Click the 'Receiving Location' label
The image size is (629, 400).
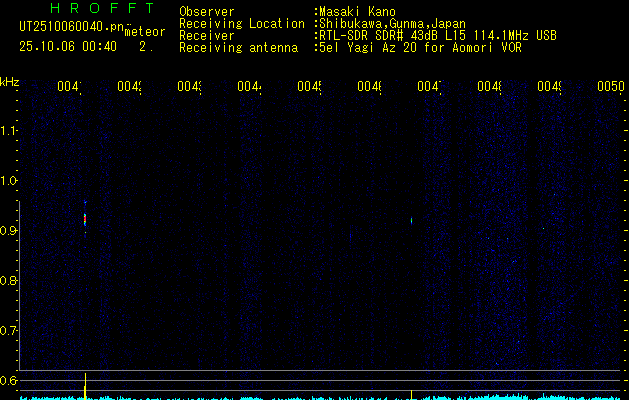(x=242, y=24)
